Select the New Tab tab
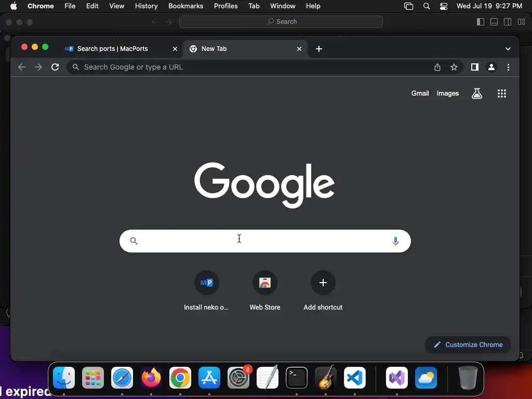This screenshot has width=532, height=399. [245, 49]
